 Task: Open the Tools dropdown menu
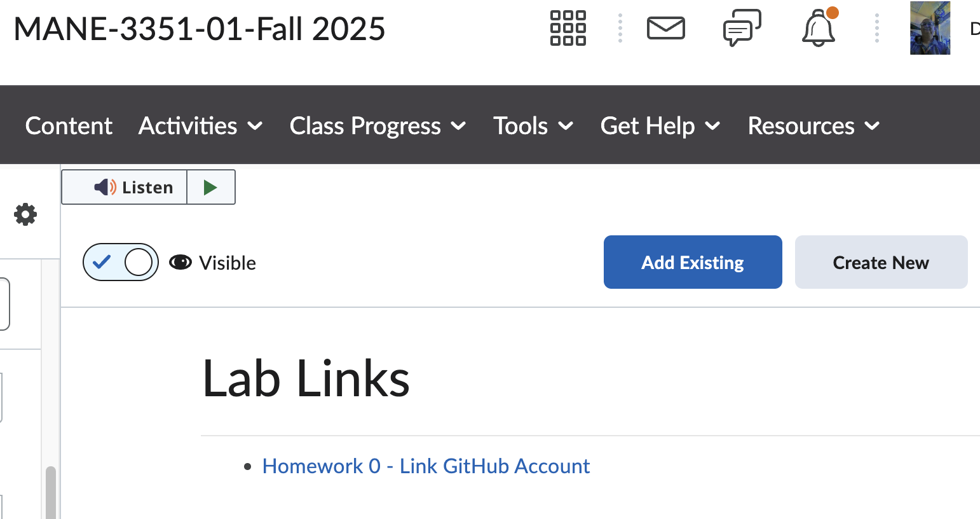pos(533,126)
